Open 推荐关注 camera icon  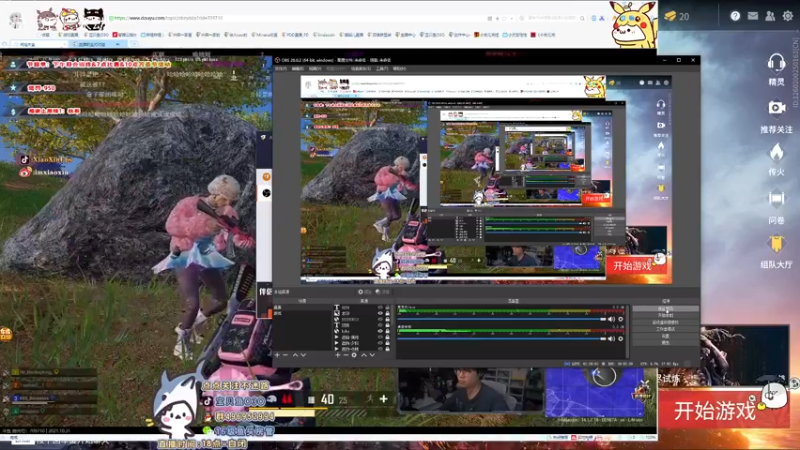[777, 108]
